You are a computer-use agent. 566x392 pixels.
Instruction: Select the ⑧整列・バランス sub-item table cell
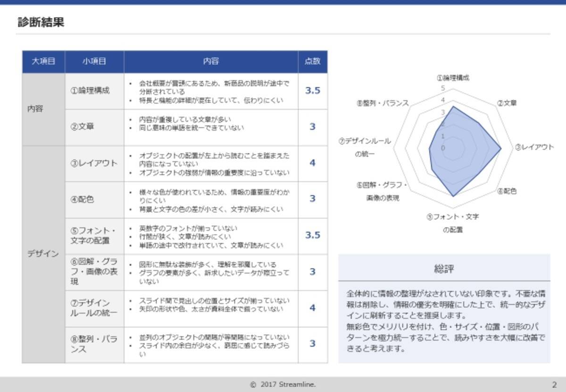click(94, 344)
